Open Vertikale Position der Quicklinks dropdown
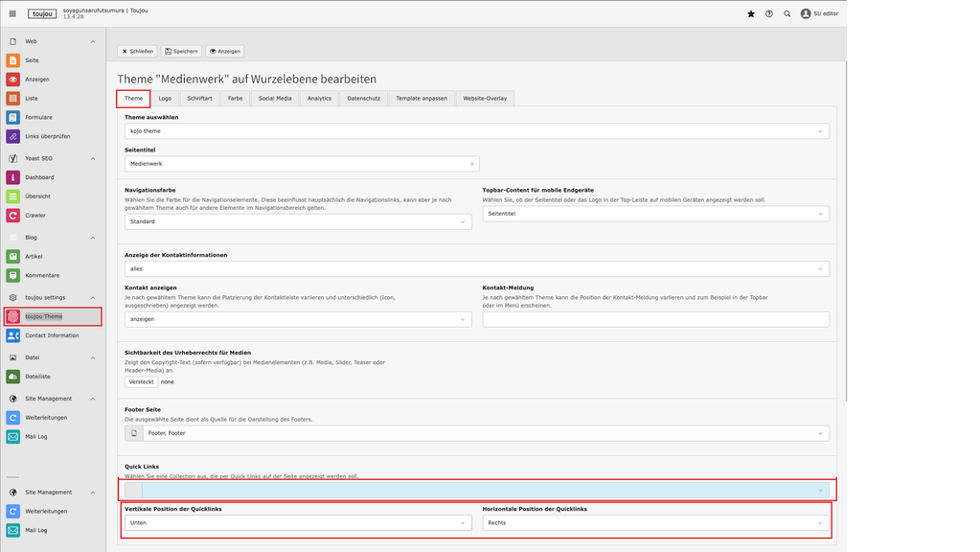The width and height of the screenshot is (980, 552). pos(298,523)
